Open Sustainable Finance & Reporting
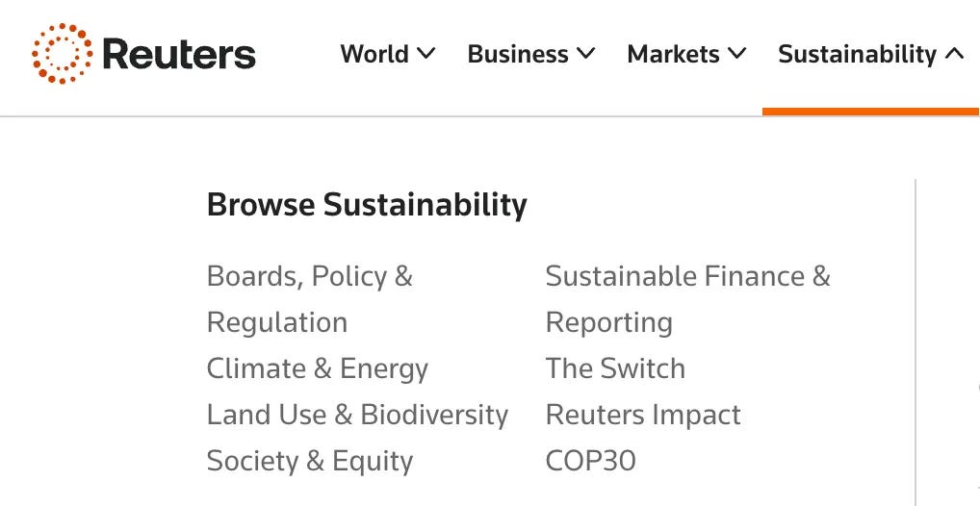Image resolution: width=980 pixels, height=506 pixels. coord(687,299)
